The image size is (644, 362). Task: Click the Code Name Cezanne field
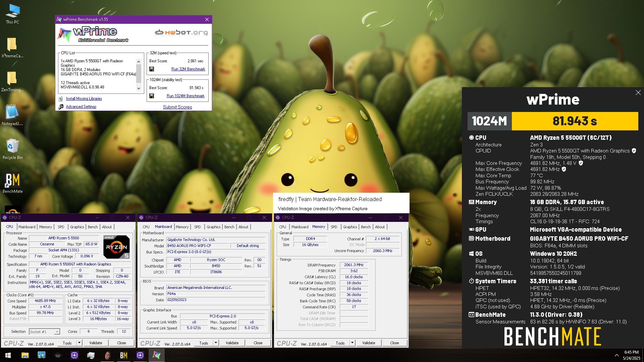click(x=47, y=244)
